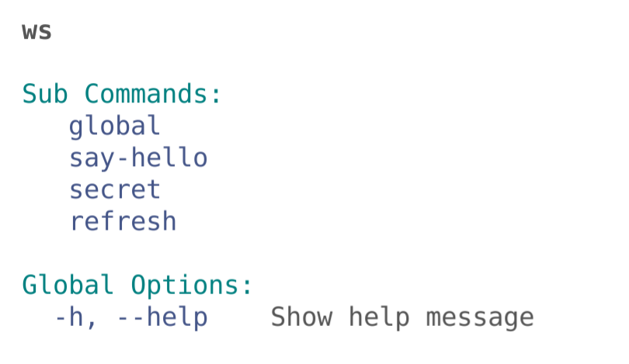Image resolution: width=629 pixels, height=364 pixels.
Task: Click the word Global in Global Options
Action: 68,286
